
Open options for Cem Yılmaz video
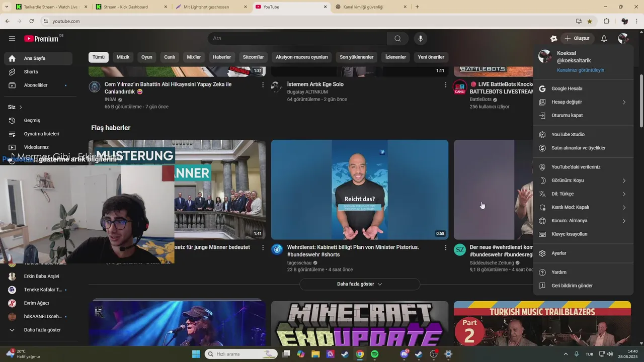pyautogui.click(x=263, y=85)
